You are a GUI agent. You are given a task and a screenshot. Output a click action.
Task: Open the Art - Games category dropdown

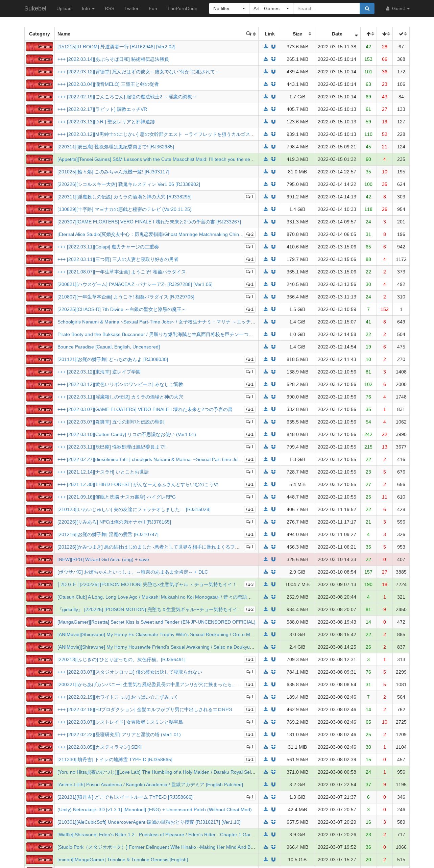coord(271,8)
